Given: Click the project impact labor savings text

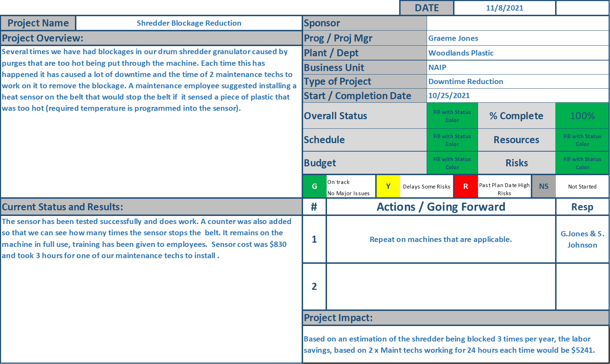Looking at the screenshot, I should coord(449,345).
